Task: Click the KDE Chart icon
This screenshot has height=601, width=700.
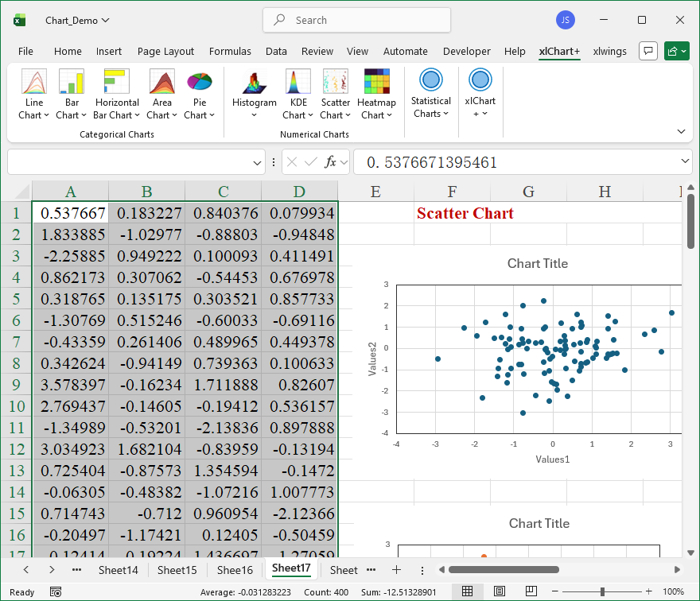Action: [298, 94]
